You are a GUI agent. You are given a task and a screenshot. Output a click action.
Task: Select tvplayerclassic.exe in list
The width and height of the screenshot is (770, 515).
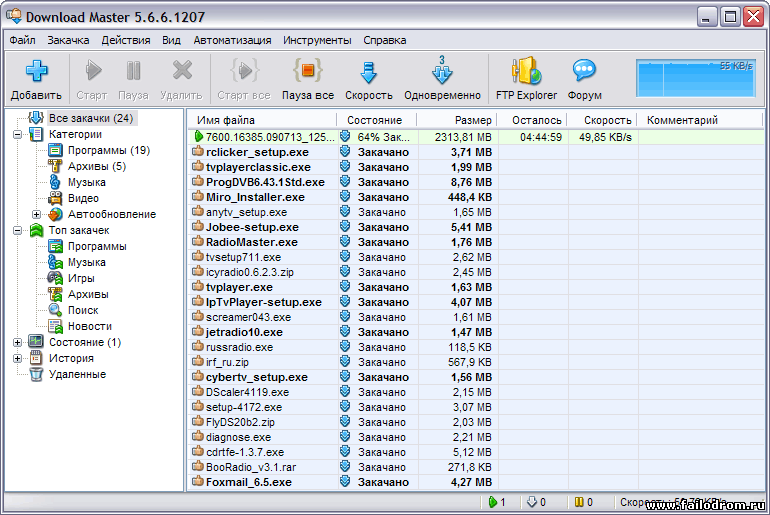(x=476, y=167)
